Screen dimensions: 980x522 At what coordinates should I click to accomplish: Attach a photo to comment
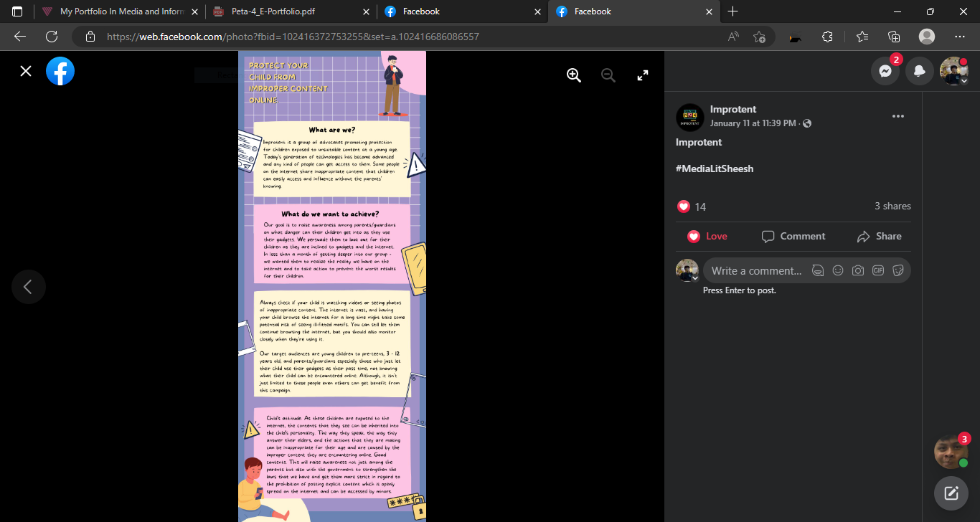(x=857, y=270)
